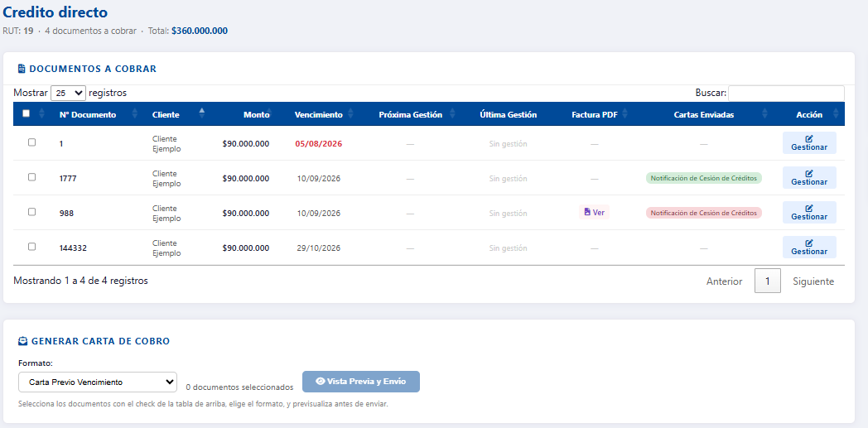868x428 pixels.
Task: Sort table by Acción column
Action: click(809, 115)
